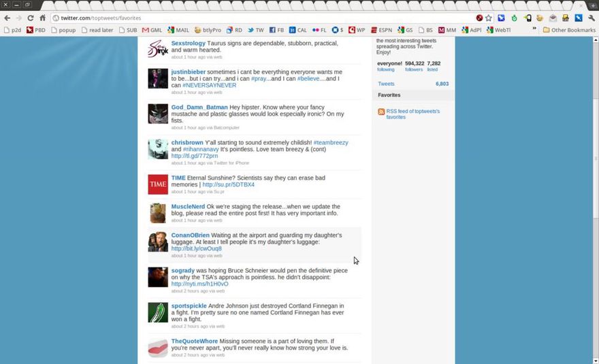
Task: Click the browser forward arrow
Action: click(19, 18)
